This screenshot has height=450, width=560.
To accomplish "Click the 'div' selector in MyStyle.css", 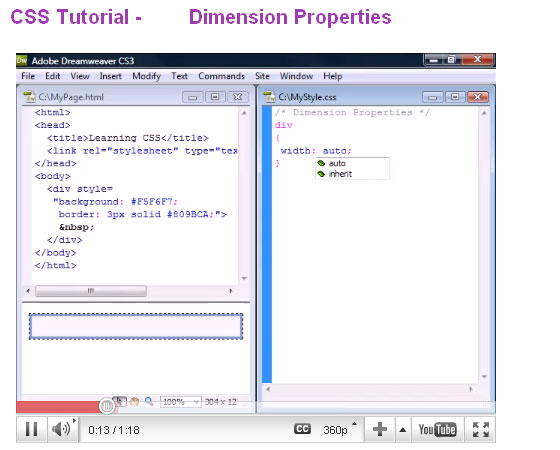I will [x=284, y=125].
